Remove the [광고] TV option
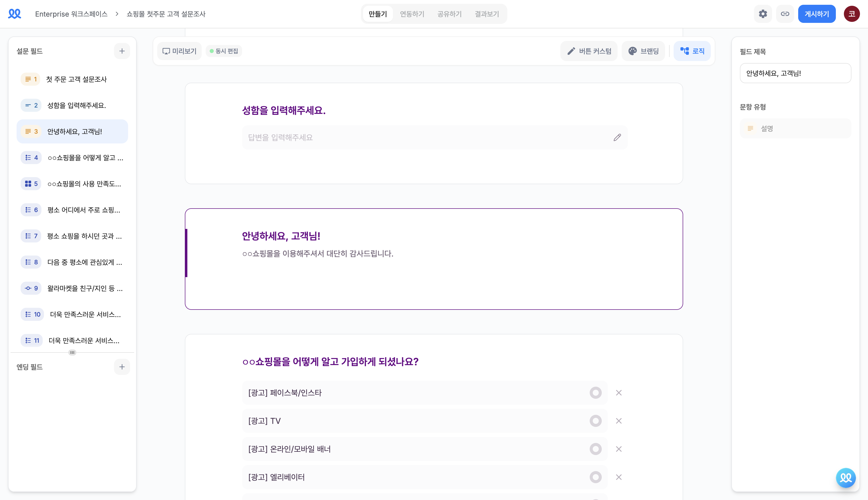This screenshot has height=500, width=868. [619, 421]
